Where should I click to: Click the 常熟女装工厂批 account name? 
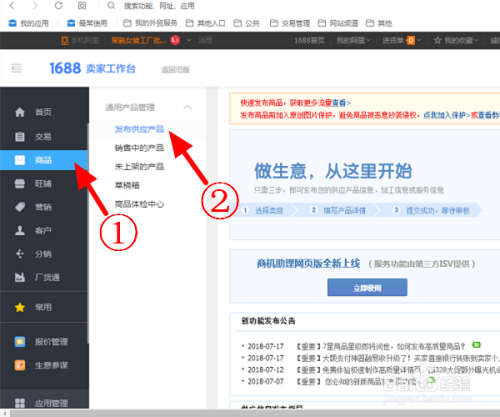point(138,41)
